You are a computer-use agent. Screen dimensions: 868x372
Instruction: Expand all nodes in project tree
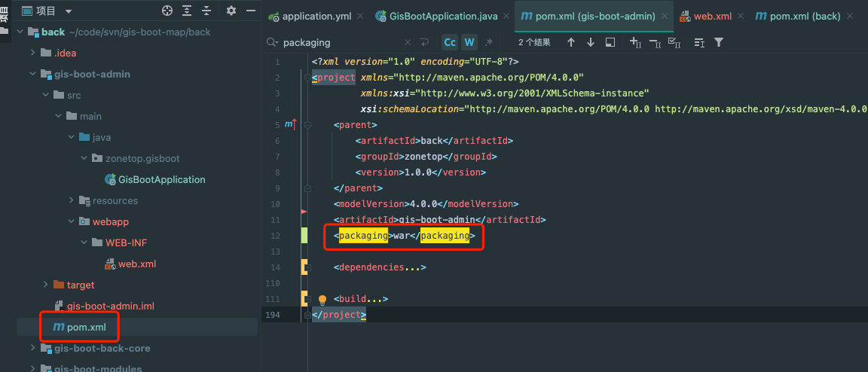[187, 11]
